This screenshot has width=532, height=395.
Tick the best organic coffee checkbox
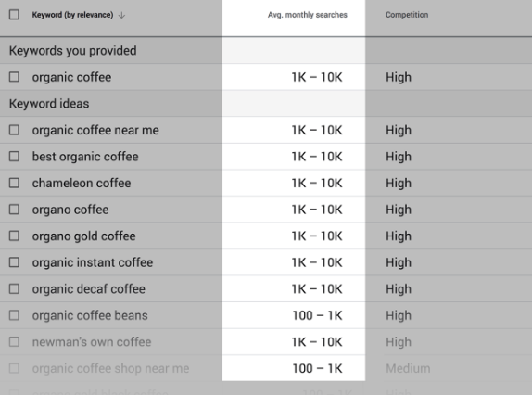pyautogui.click(x=14, y=157)
